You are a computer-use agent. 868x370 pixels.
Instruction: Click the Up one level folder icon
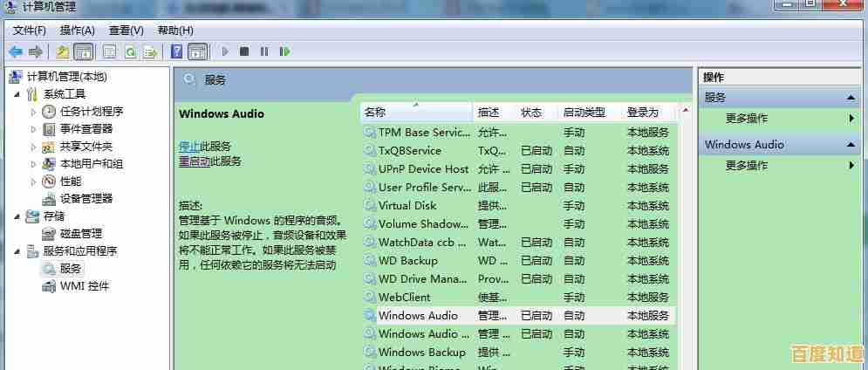[x=63, y=52]
